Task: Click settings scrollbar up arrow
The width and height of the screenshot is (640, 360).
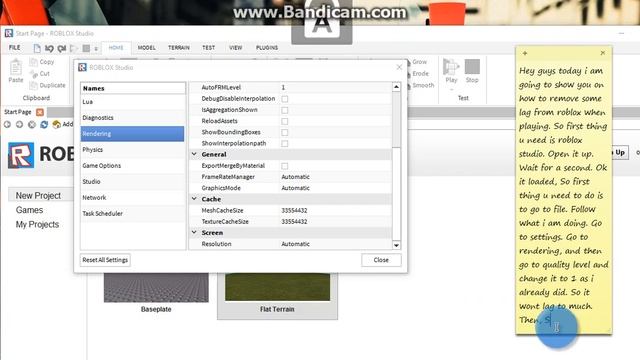Action: coord(396,87)
